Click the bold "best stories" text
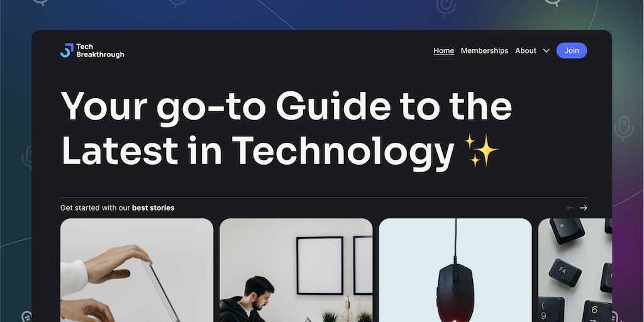The width and height of the screenshot is (644, 322). [153, 208]
